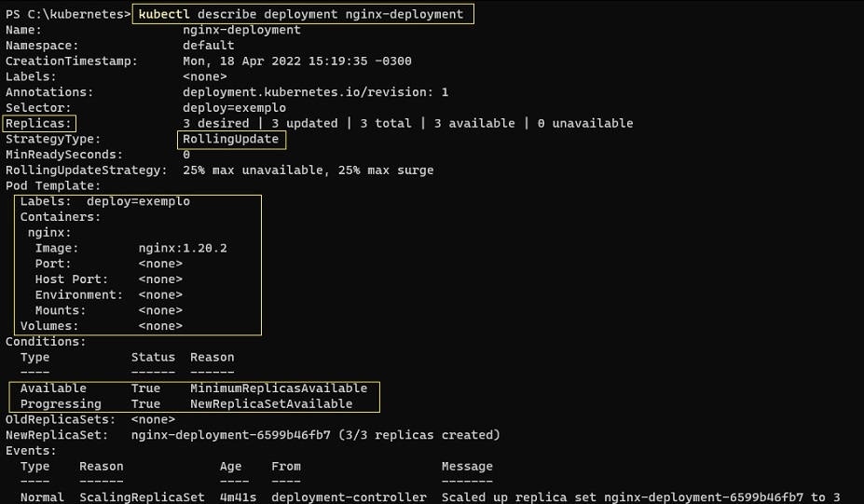Viewport: 864px width, 504px height.
Task: Click the Volumes: label
Action: (x=49, y=326)
